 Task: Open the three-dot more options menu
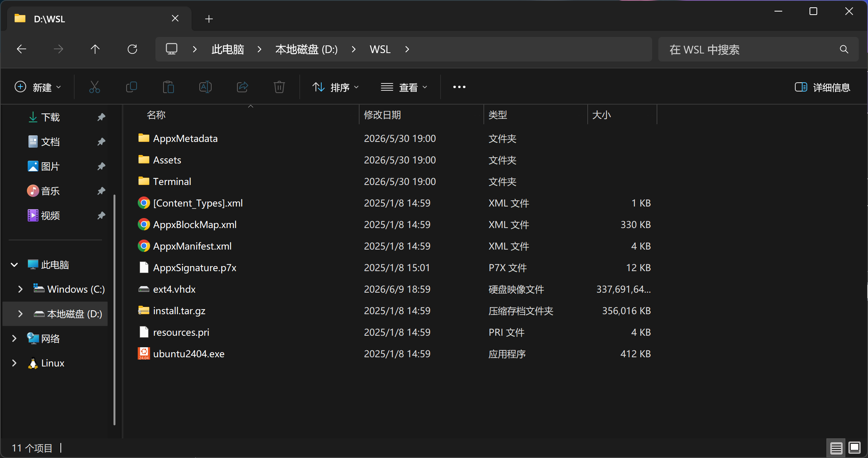point(459,87)
